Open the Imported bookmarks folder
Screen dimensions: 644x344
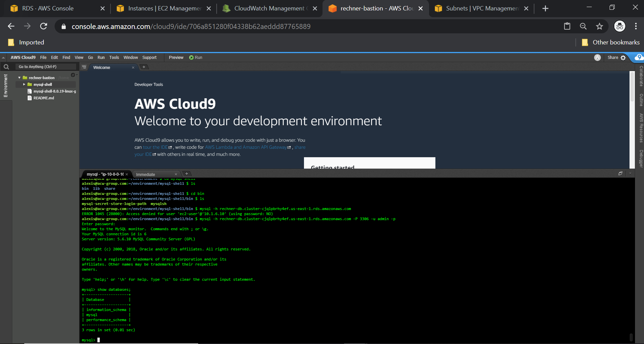tap(26, 42)
